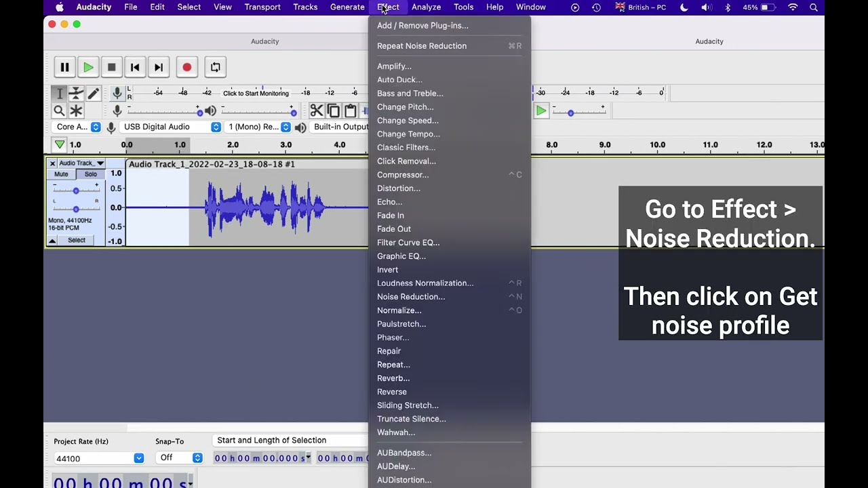Choose Normalize... effect
Viewport: 868px width, 488px height.
[449, 310]
